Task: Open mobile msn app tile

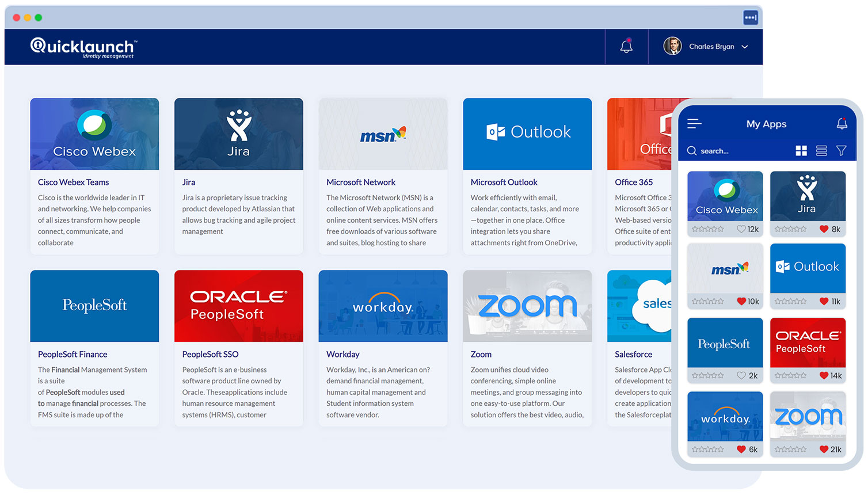Action: pos(725,268)
